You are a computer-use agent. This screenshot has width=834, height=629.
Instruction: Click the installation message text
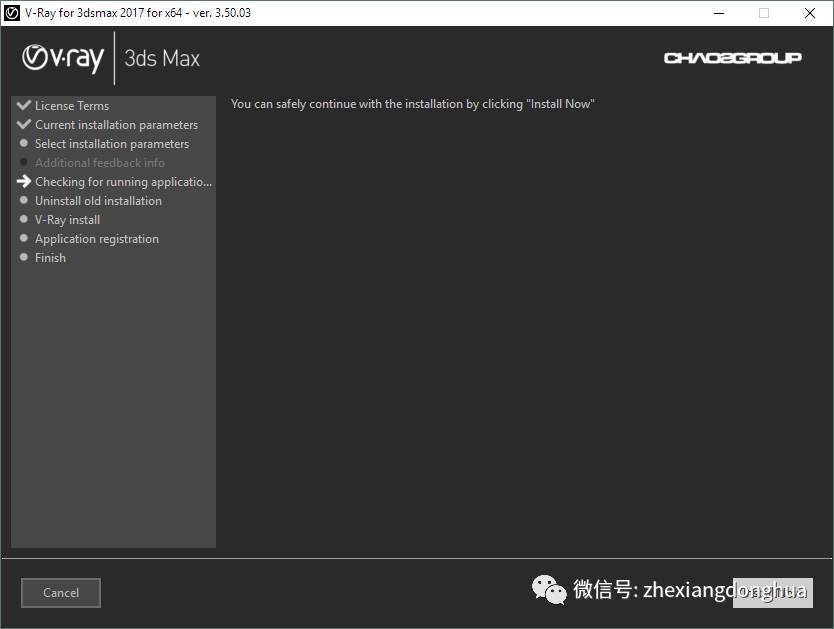point(413,104)
